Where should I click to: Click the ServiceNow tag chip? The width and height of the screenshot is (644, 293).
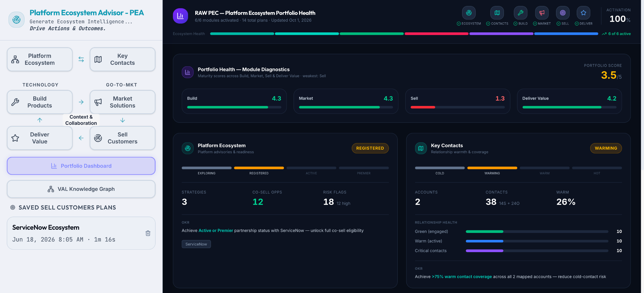pos(196,244)
